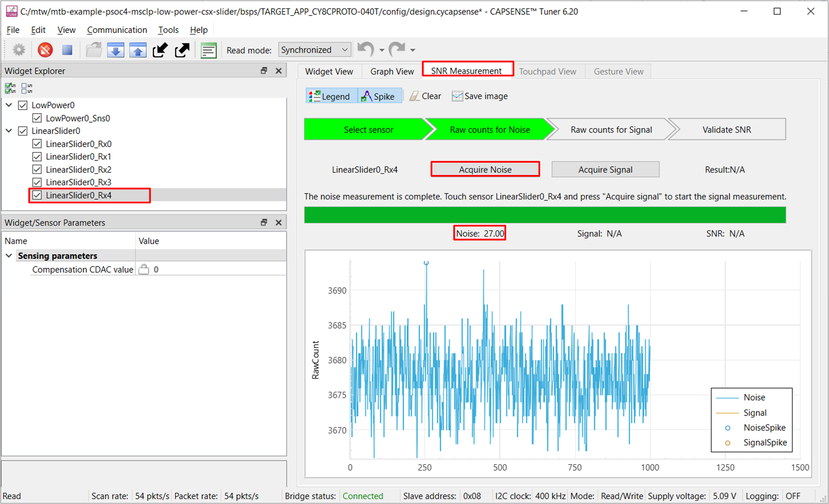
Task: Open the Communication menu
Action: coord(117,30)
